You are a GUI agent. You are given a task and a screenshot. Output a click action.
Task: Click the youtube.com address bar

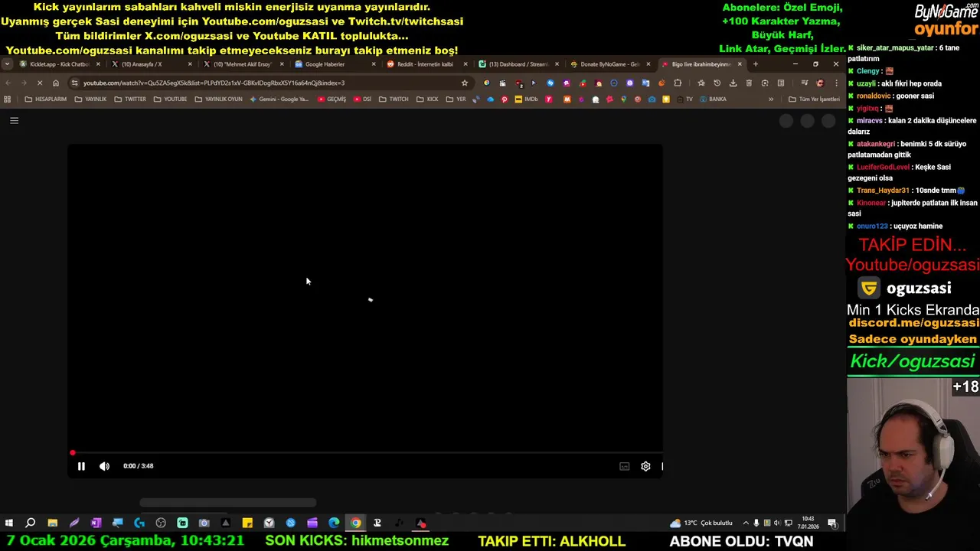pos(268,83)
